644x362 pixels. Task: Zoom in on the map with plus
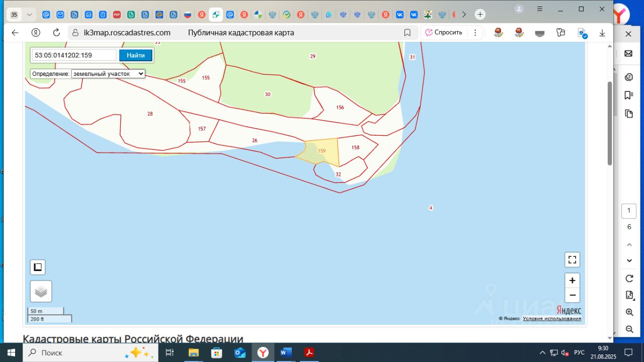572,281
